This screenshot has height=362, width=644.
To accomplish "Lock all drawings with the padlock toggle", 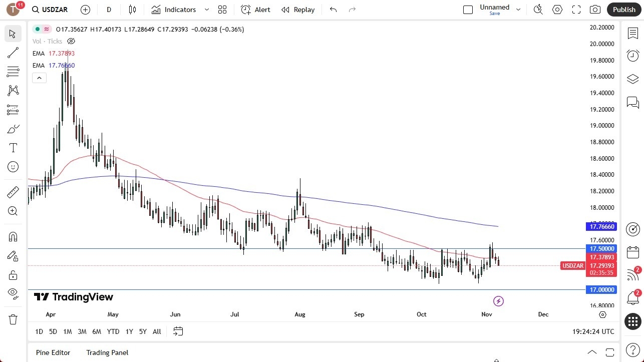I will pyautogui.click(x=13, y=274).
